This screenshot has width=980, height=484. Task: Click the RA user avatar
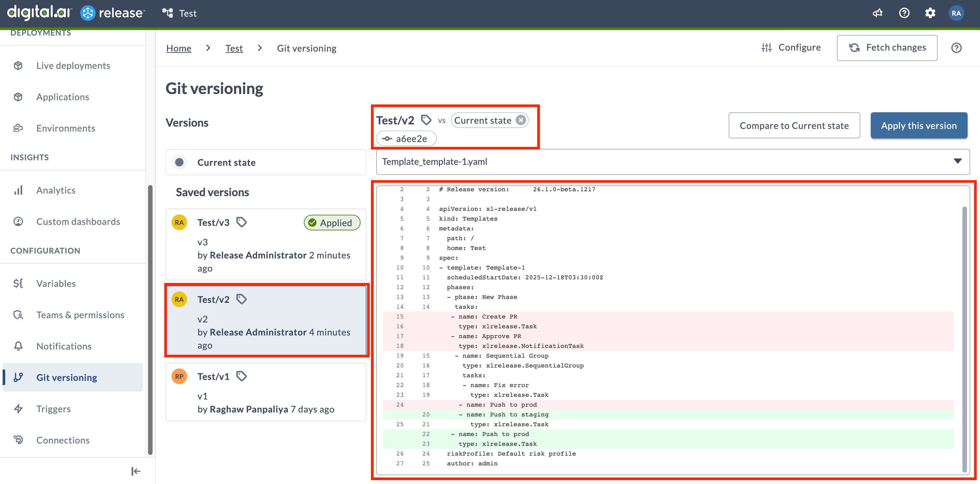957,13
